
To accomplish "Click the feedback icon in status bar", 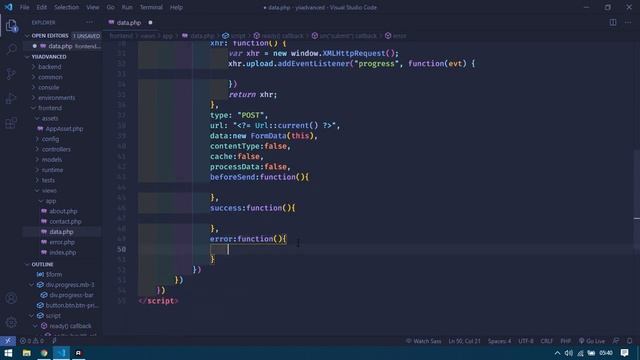I will [x=616, y=341].
